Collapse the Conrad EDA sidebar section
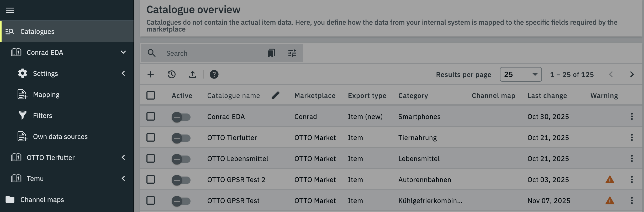 point(123,52)
